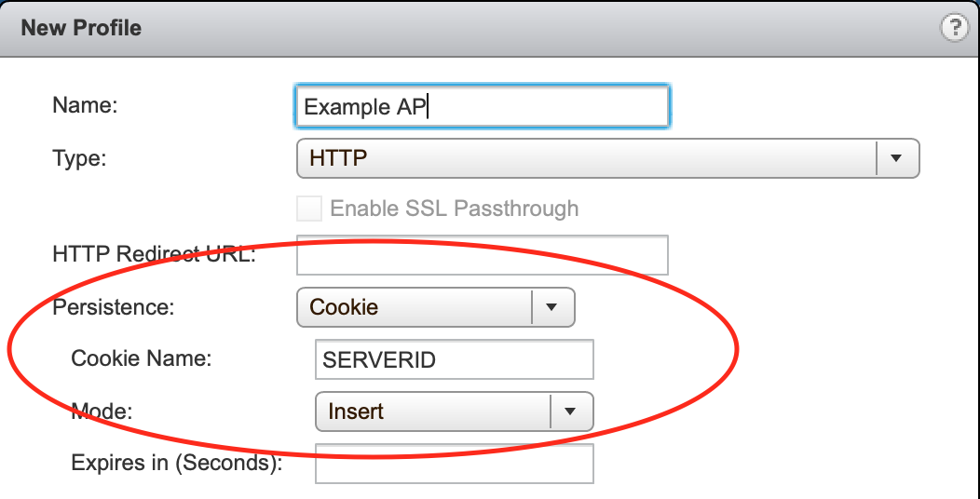
Task: Click the Cookie Name field showing SERVERID
Action: pos(455,359)
